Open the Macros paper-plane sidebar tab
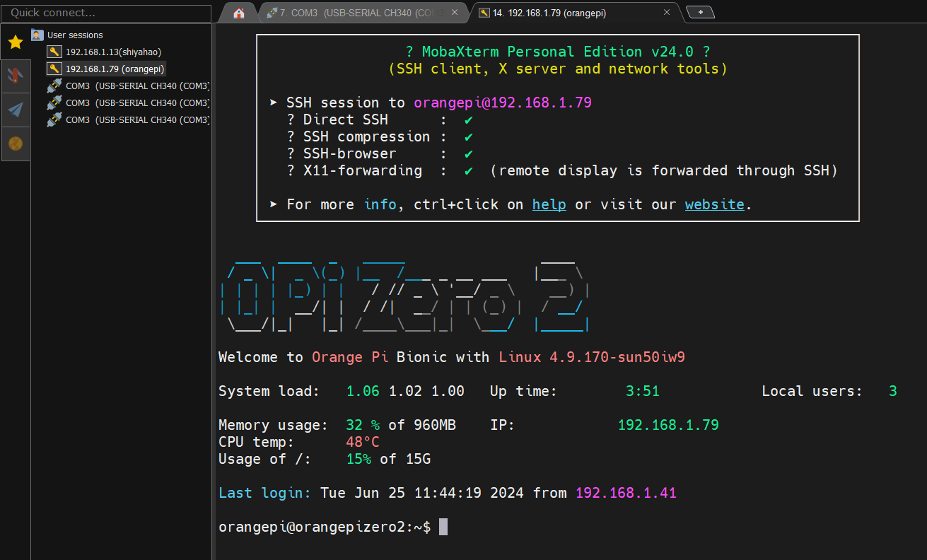 click(16, 110)
